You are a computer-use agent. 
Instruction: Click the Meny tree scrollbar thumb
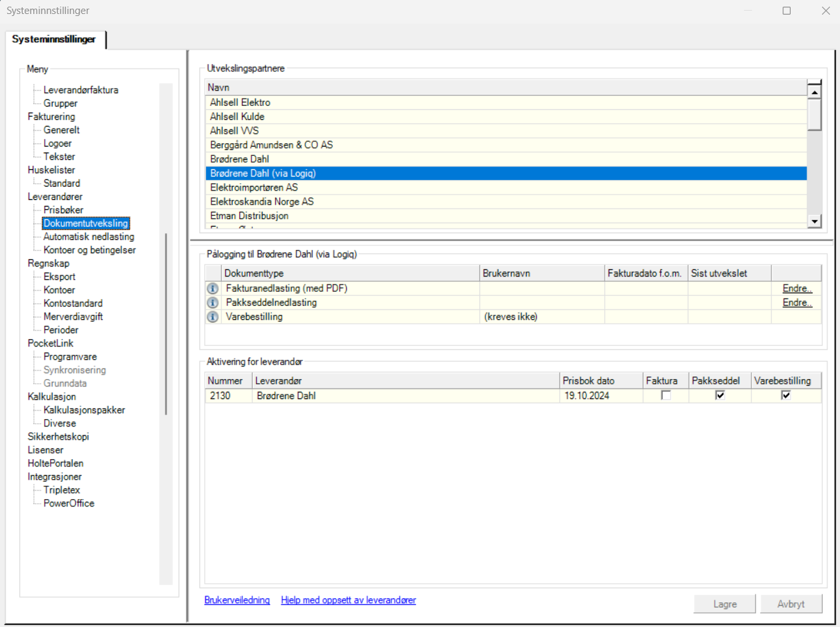[x=166, y=324]
